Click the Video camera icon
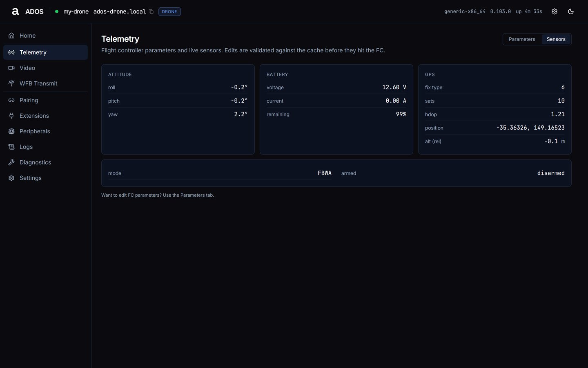The height and width of the screenshot is (368, 588). coord(11,68)
